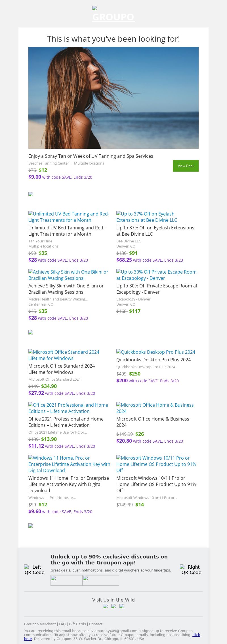227x644 pixels.
Task: Open the Gift Cards footer link
Action: pyautogui.click(x=77, y=624)
